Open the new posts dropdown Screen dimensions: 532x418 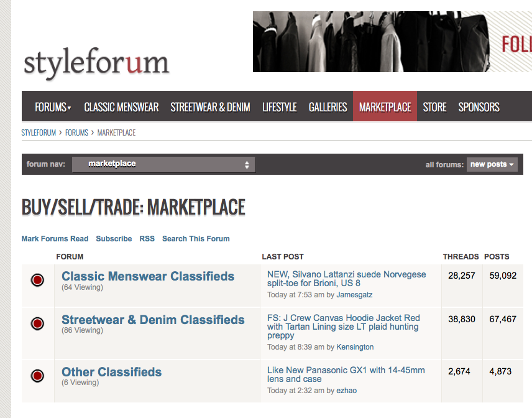(492, 164)
